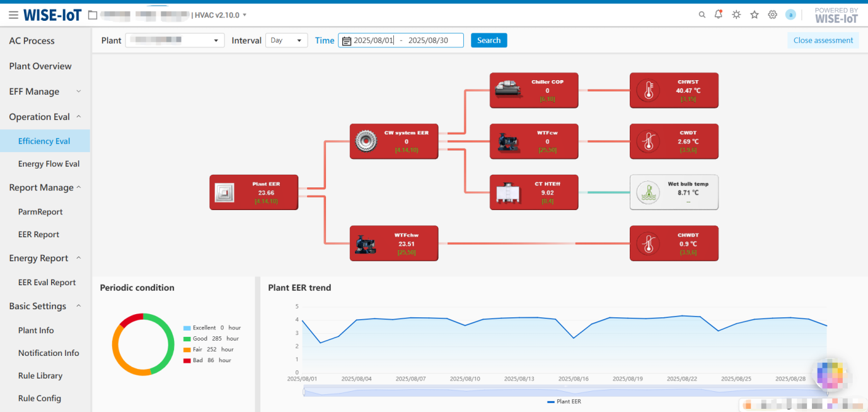Click the Close assessment button
The height and width of the screenshot is (412, 868).
click(x=823, y=40)
